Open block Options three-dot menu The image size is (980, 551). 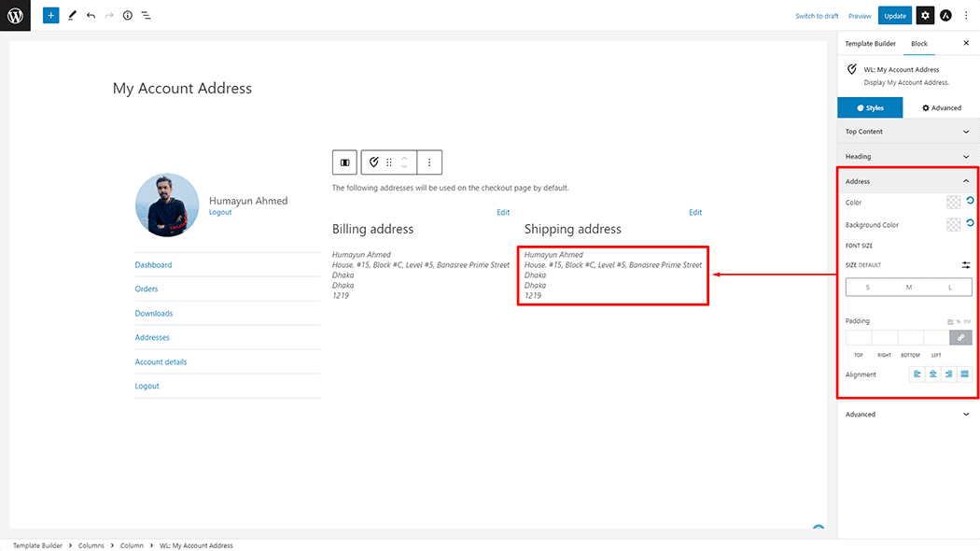(x=429, y=162)
